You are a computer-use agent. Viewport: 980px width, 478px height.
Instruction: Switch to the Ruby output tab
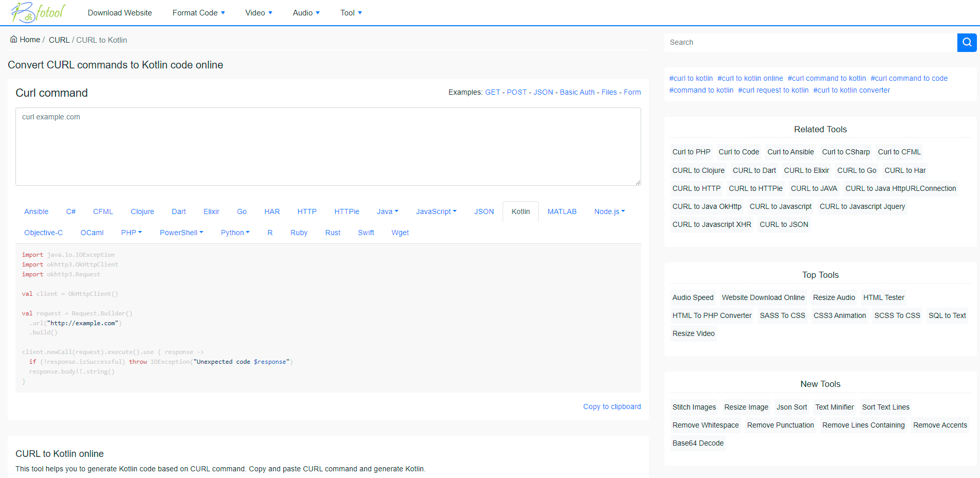tap(299, 232)
